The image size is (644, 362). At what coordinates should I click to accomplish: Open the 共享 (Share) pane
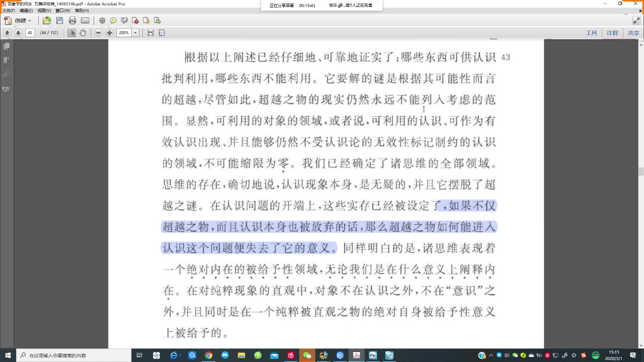click(633, 33)
